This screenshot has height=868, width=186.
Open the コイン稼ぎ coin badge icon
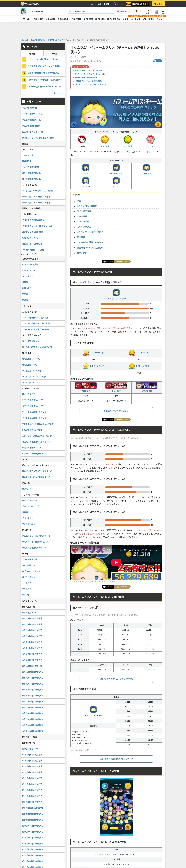coord(128,139)
